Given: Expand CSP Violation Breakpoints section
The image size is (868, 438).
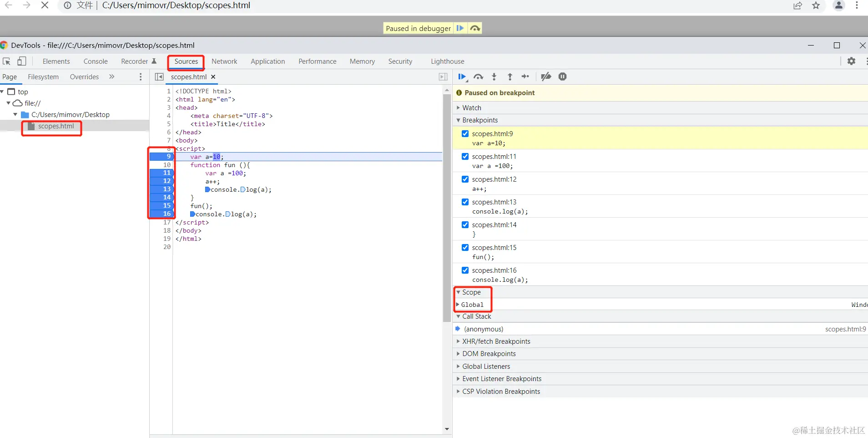Looking at the screenshot, I should pos(660,392).
